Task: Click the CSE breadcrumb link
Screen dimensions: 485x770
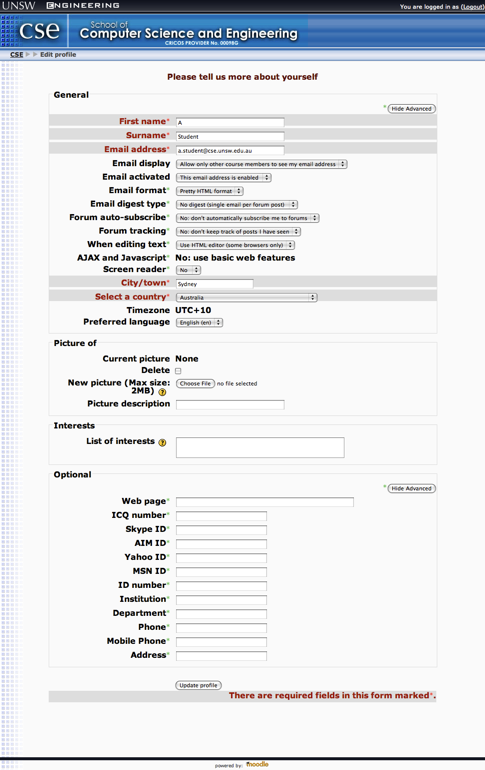Action: click(x=17, y=55)
